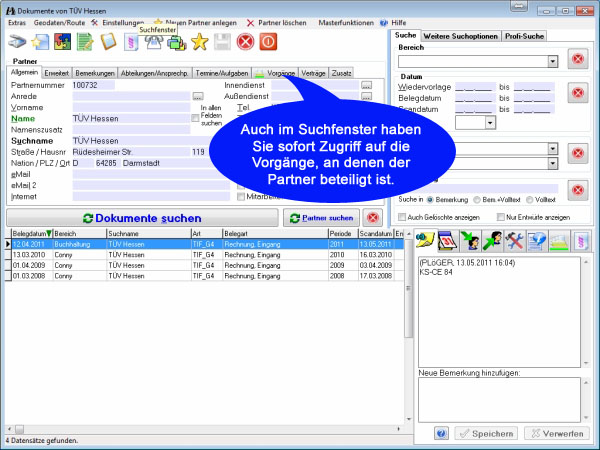Click the blue help question-mark button

[x=441, y=434]
